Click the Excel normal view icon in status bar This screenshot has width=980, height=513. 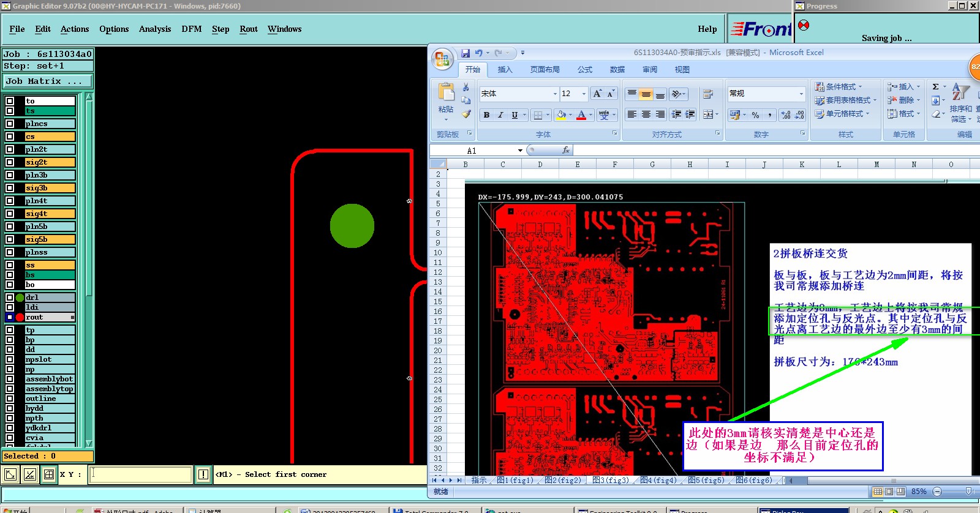point(878,492)
